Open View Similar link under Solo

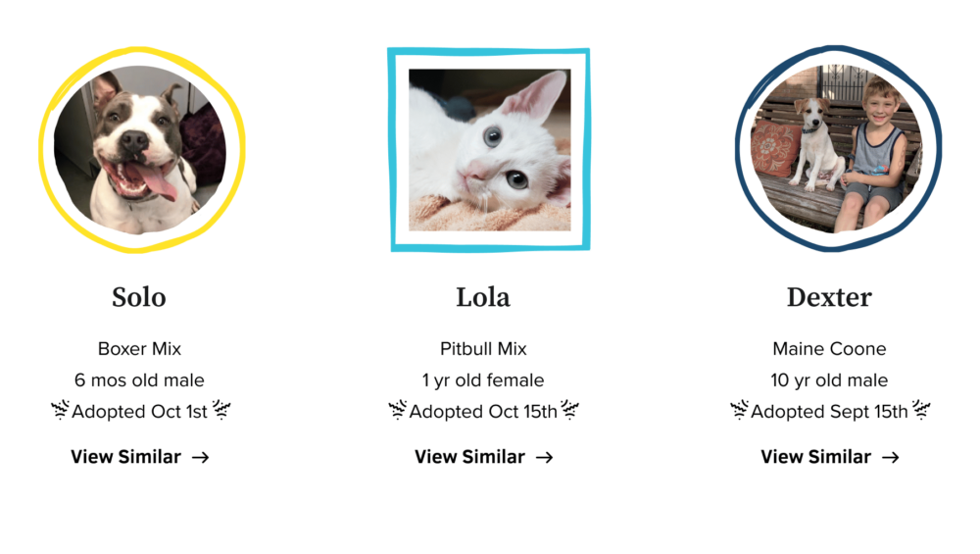pos(140,457)
